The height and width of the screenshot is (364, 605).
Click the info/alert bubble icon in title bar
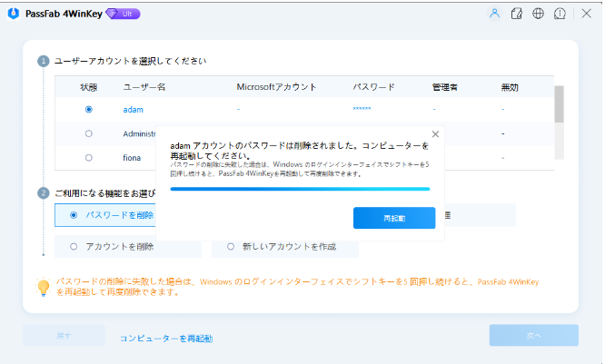560,14
